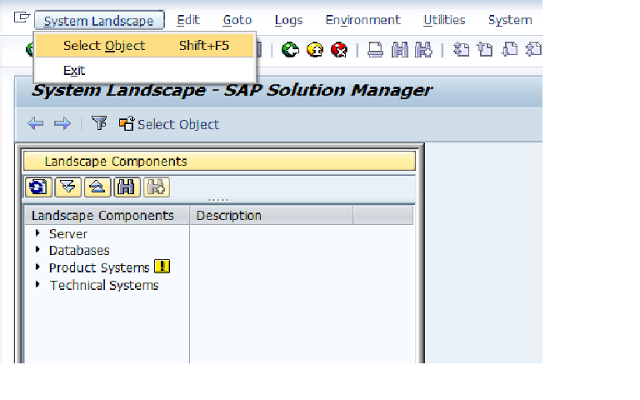Click the Find icon in Landscape Components panel
The image size is (640, 400).
click(127, 187)
